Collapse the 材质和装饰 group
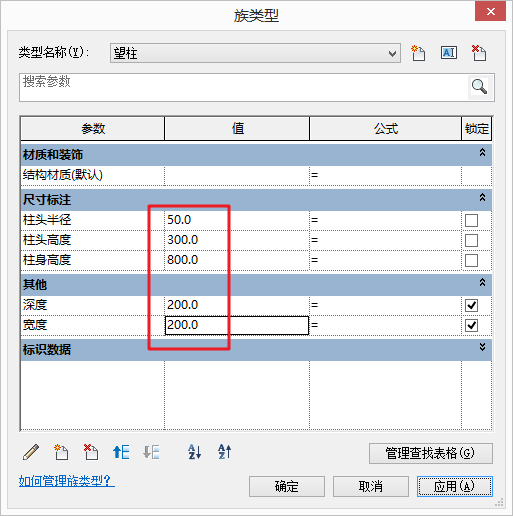This screenshot has height=516, width=513. click(482, 153)
